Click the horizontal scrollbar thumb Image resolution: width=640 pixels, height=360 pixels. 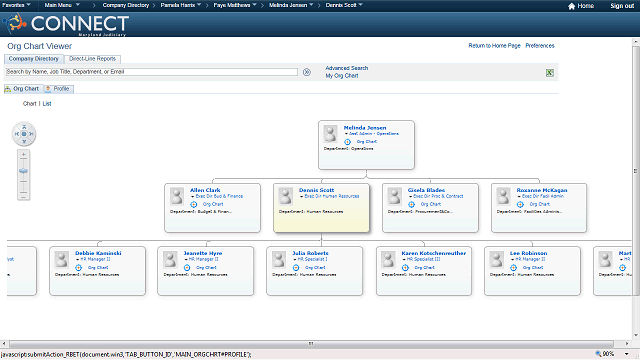311,343
